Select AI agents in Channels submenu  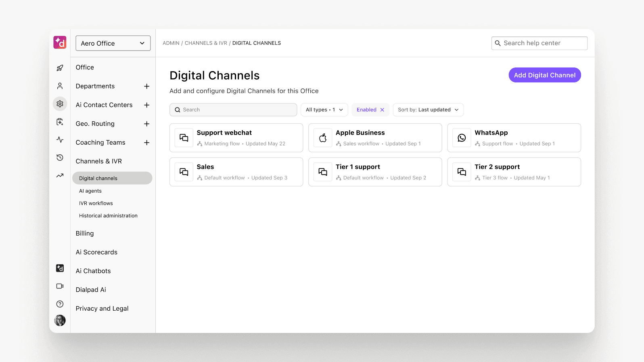[90, 191]
